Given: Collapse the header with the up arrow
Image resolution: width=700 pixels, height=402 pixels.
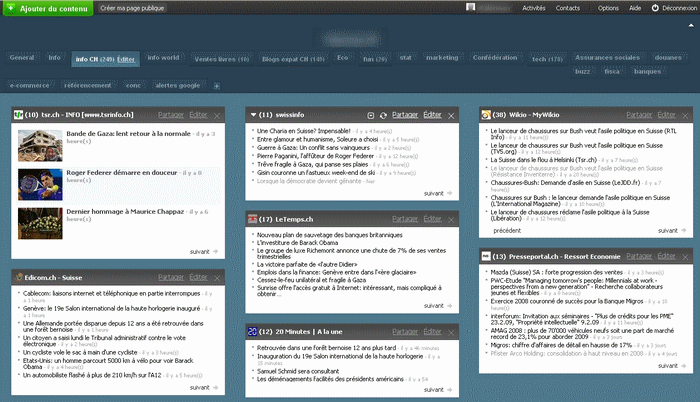Looking at the screenshot, I should [691, 26].
